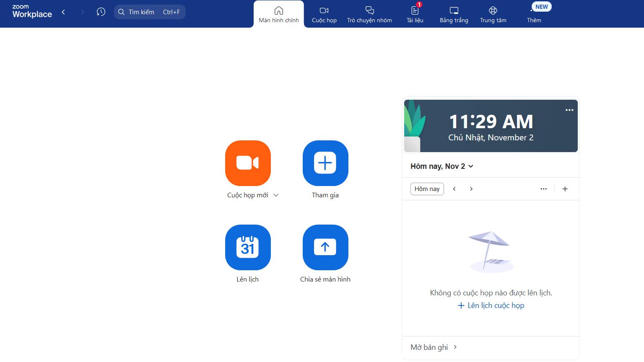Click the Lên lịch cuộc họp link
Screen dimensions: 644x362
(x=491, y=305)
